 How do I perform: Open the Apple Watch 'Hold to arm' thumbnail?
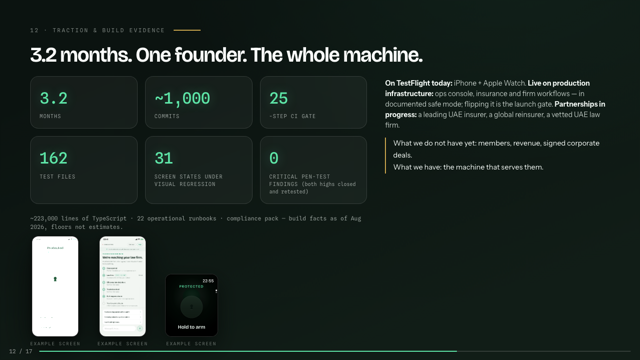(191, 305)
